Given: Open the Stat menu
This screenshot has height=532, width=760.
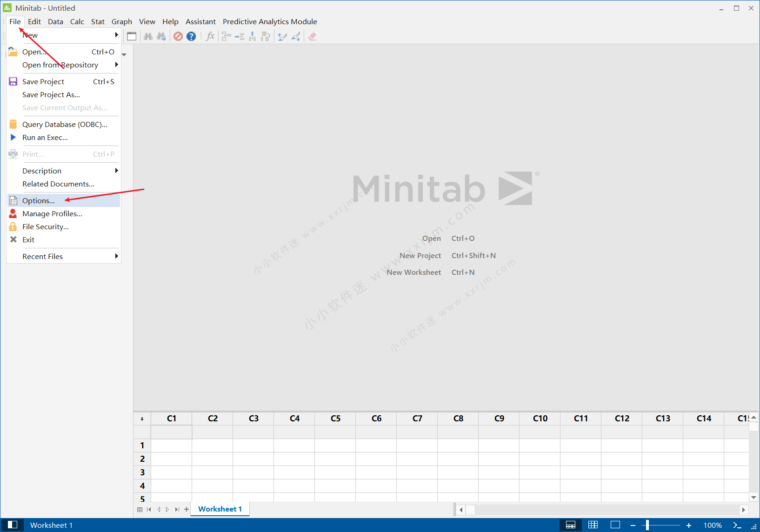Looking at the screenshot, I should tap(98, 21).
